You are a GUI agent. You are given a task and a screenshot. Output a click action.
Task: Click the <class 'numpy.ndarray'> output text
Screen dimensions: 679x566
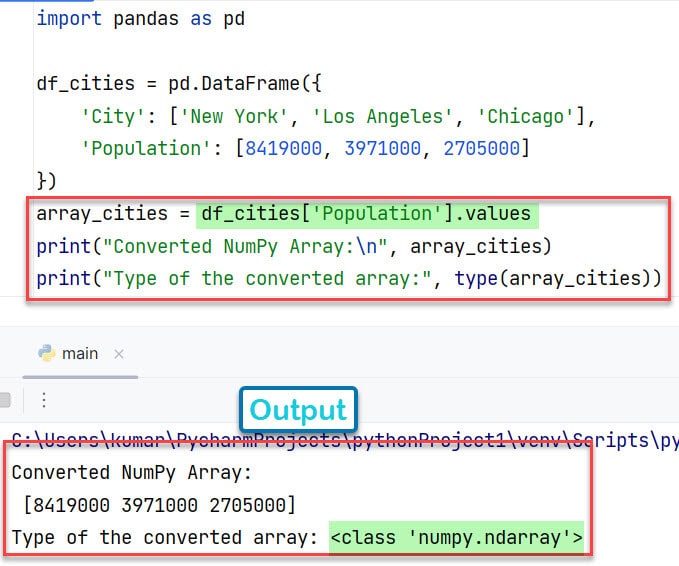click(456, 537)
